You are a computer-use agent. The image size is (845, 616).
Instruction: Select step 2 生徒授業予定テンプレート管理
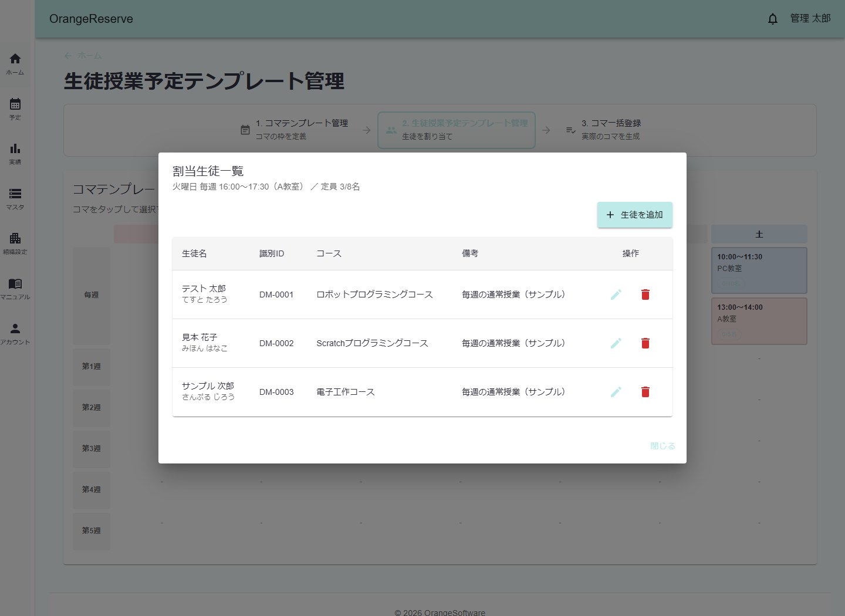point(457,130)
